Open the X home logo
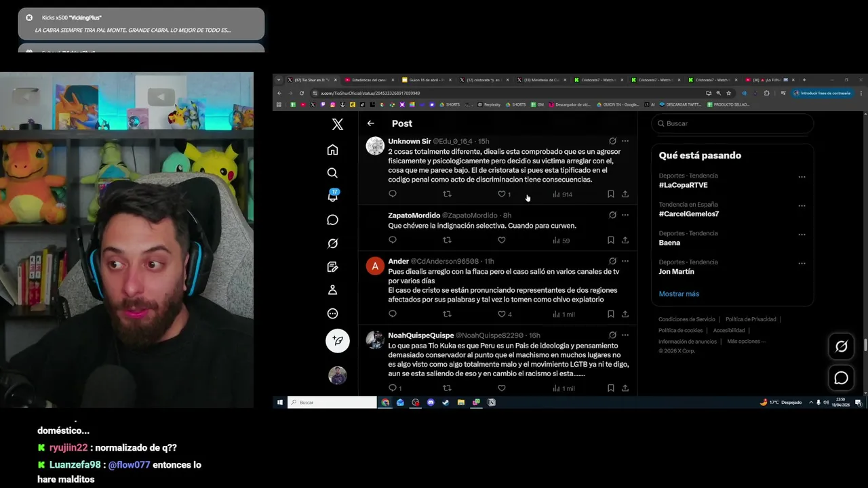The image size is (868, 488). coord(337,124)
